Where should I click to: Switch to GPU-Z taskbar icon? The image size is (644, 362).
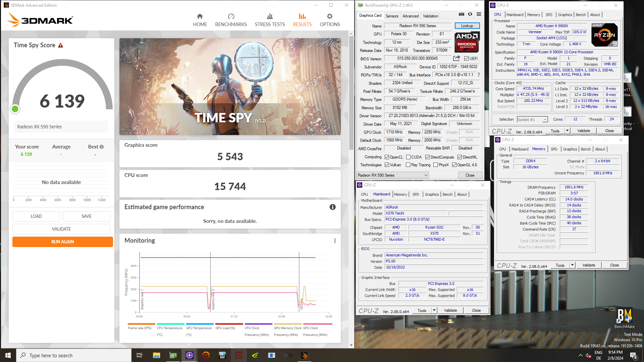173,355
